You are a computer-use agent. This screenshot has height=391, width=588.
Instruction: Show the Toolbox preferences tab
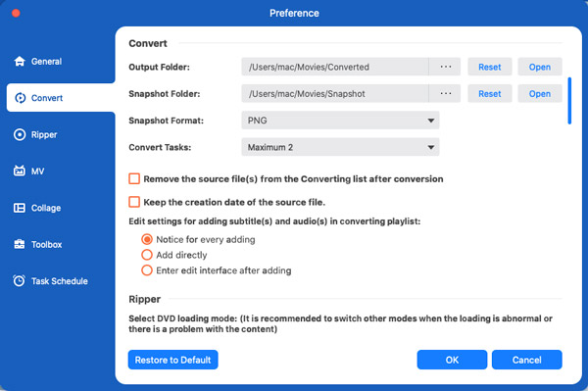(46, 244)
